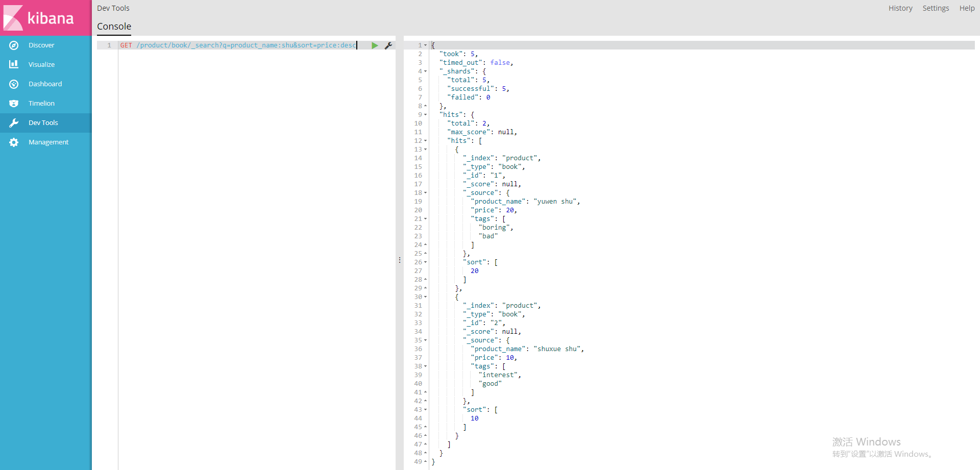
Task: Open Timelion mask icon
Action: (x=14, y=104)
